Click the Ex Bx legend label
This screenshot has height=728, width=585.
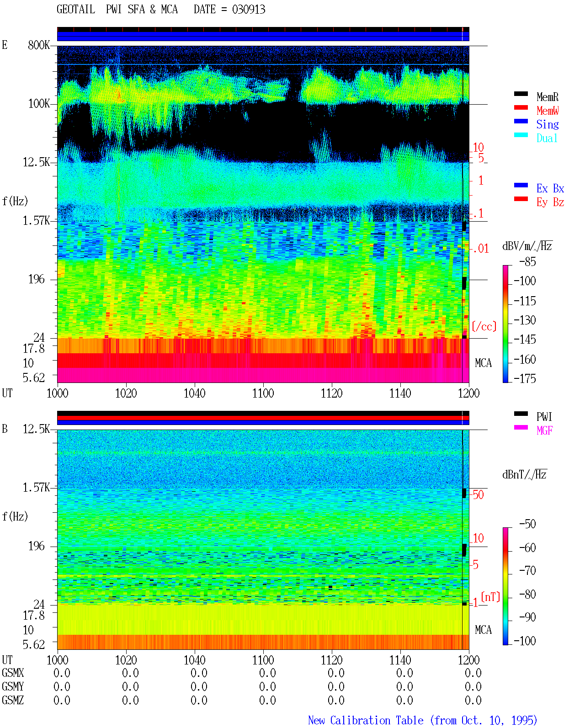pyautogui.click(x=550, y=188)
